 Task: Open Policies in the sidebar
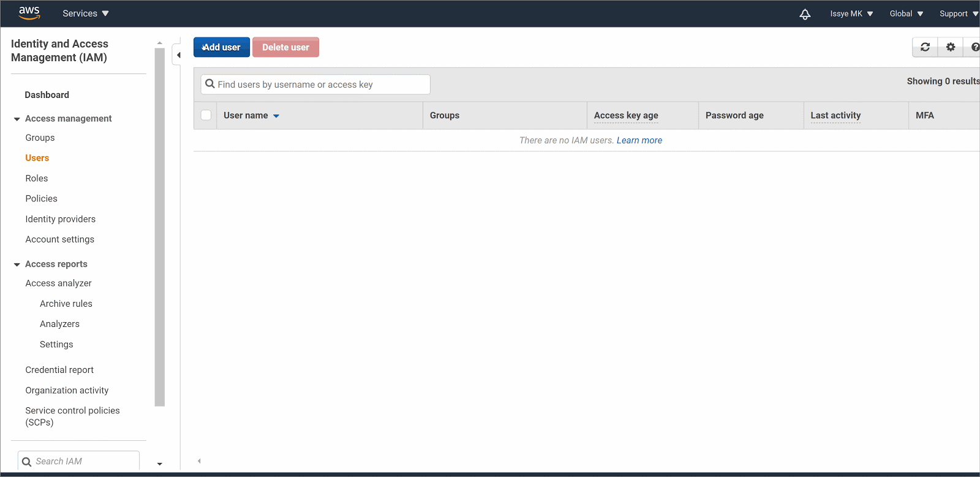pos(41,198)
